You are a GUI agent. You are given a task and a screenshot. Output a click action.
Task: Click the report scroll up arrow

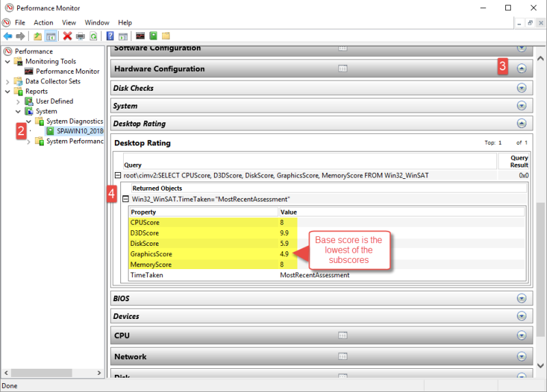tap(541, 59)
